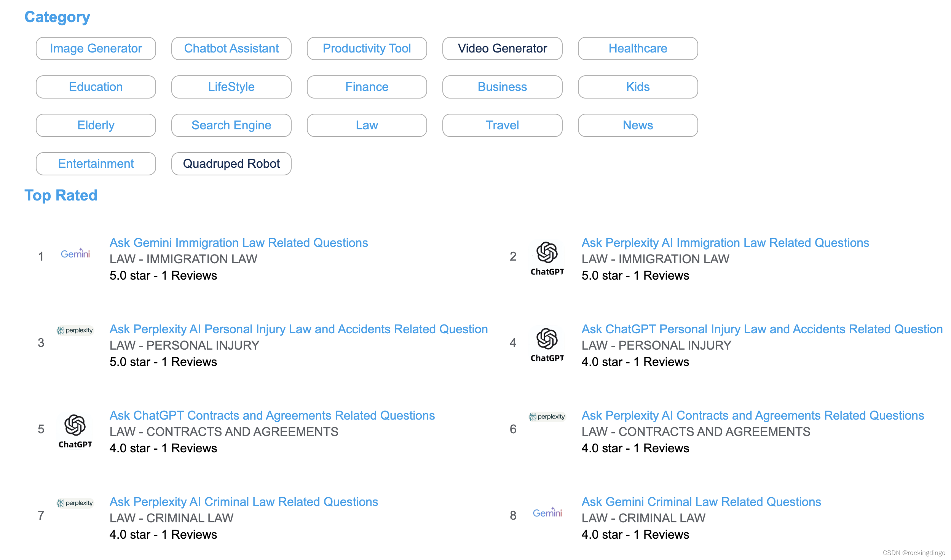
Task: Select the Healthcare category button
Action: point(638,48)
